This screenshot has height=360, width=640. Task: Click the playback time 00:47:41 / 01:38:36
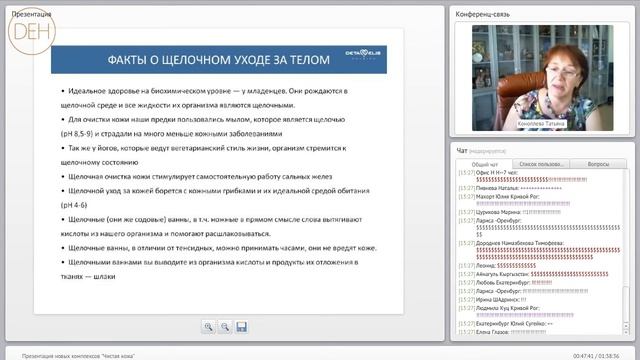click(596, 356)
